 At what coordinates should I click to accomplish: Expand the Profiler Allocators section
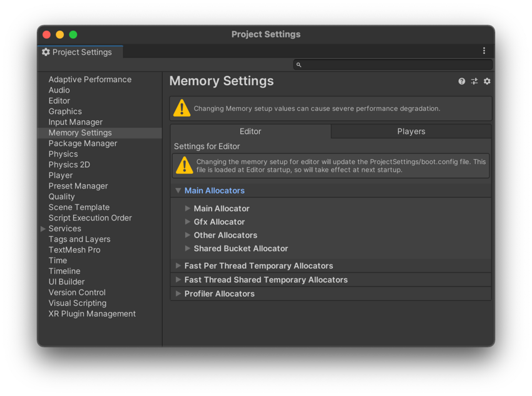pos(178,293)
